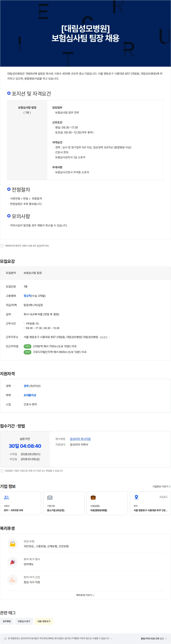Click the info icon beside deadline notice
Screen dimensions: 171x644
(x=2, y=471)
